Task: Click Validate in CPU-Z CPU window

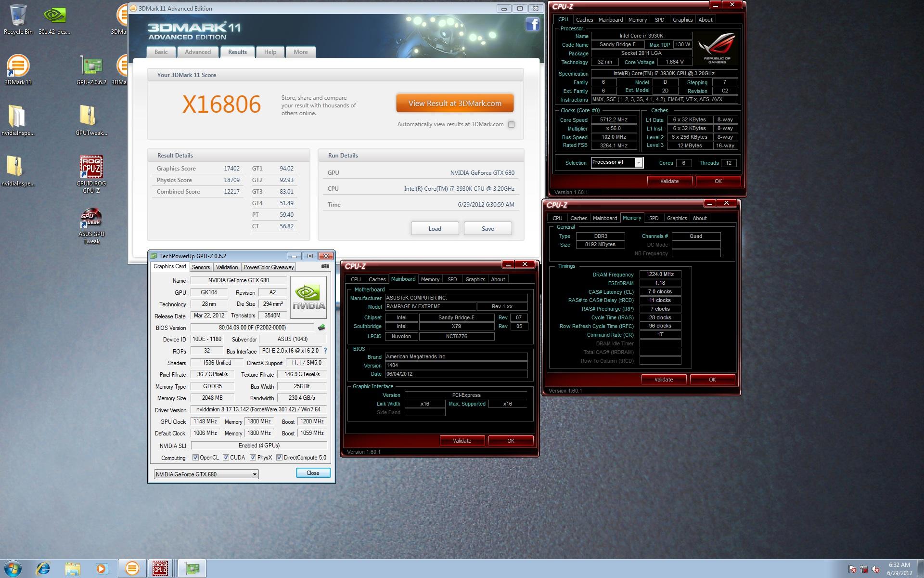Action: click(669, 181)
